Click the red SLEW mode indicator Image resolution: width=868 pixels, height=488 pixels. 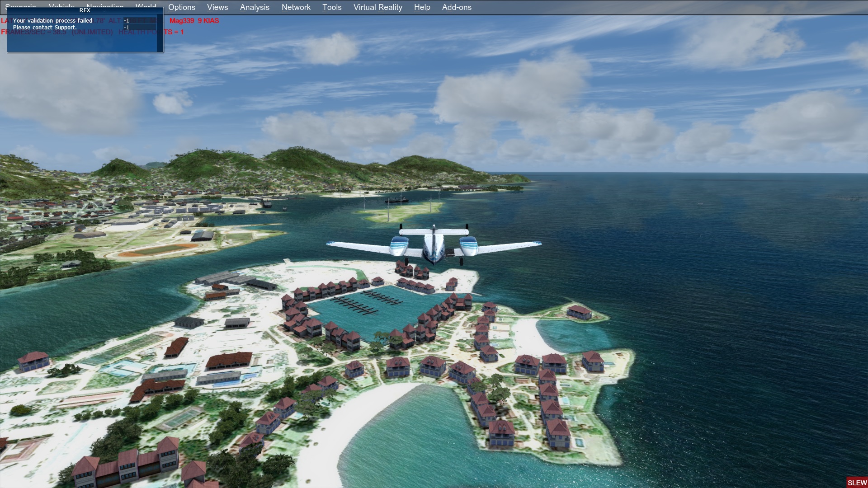pyautogui.click(x=857, y=483)
